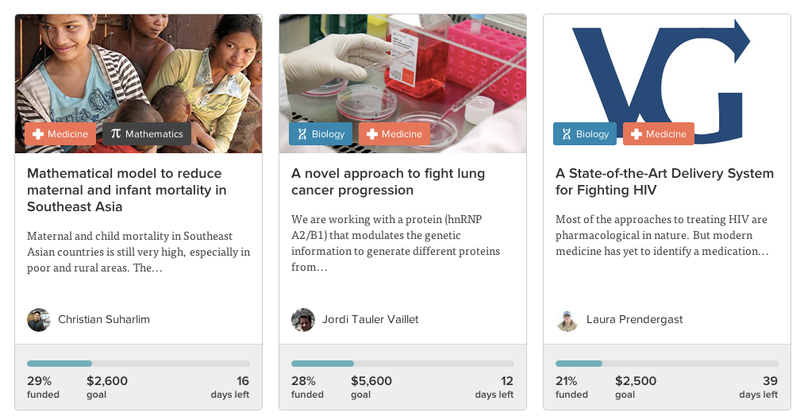This screenshot has height=416, width=800.
Task: Click the 21% funded progress bar
Action: pos(667,363)
